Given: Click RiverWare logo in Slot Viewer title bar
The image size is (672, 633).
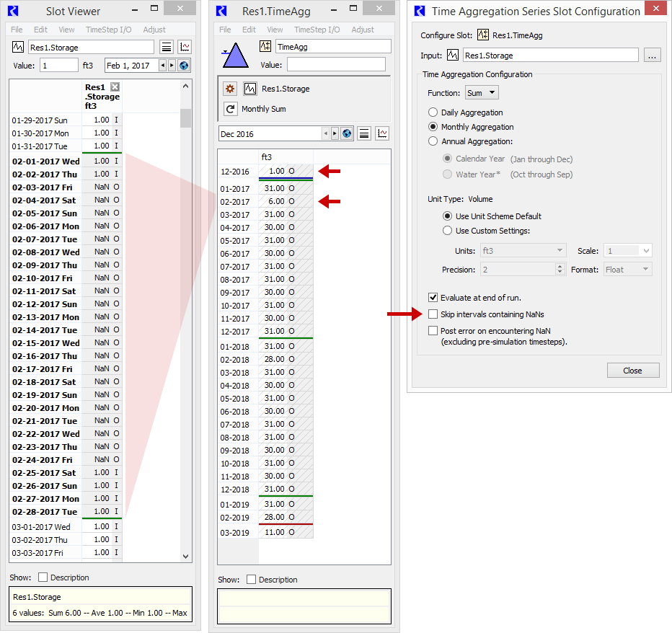Looking at the screenshot, I should pyautogui.click(x=13, y=11).
